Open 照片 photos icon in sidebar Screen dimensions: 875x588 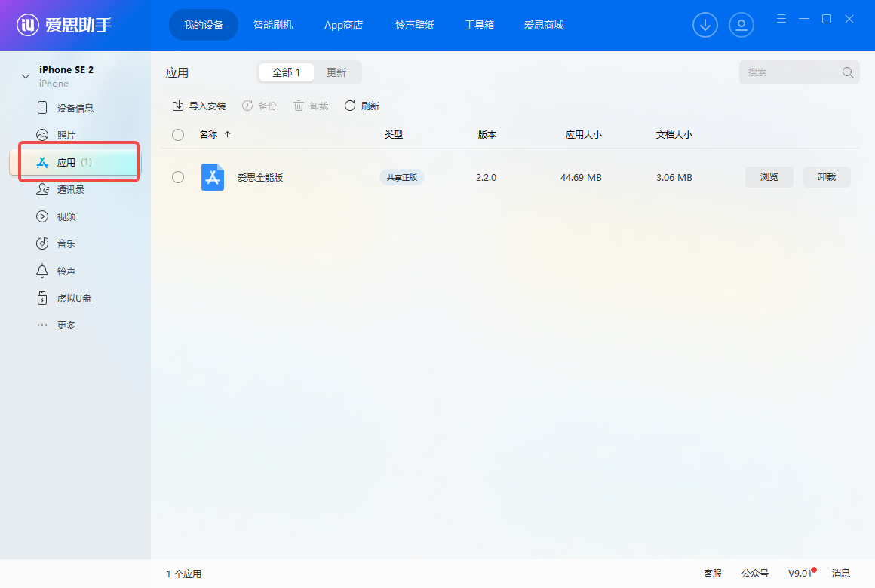click(x=43, y=135)
